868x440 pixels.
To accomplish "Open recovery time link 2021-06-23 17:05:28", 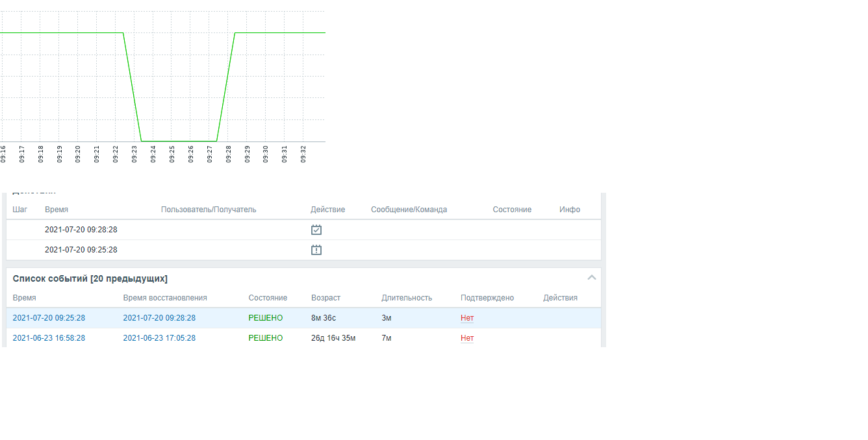I will coord(159,338).
